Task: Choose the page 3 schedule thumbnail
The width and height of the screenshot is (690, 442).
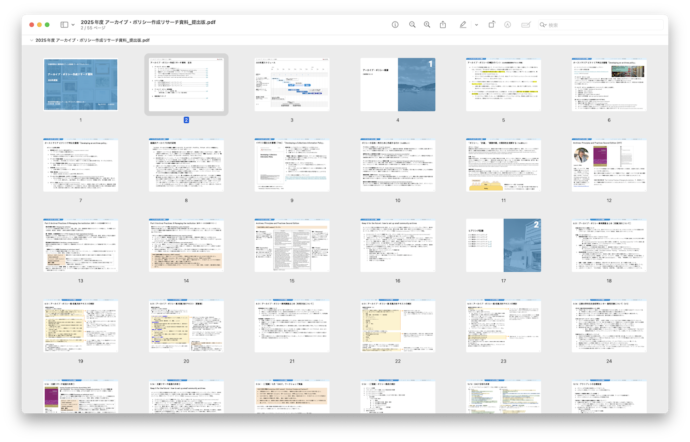Action: tap(291, 85)
